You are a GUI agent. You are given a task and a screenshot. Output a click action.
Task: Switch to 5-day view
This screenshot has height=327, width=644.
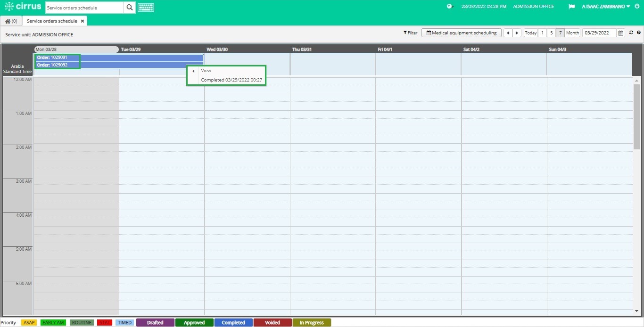pos(551,33)
